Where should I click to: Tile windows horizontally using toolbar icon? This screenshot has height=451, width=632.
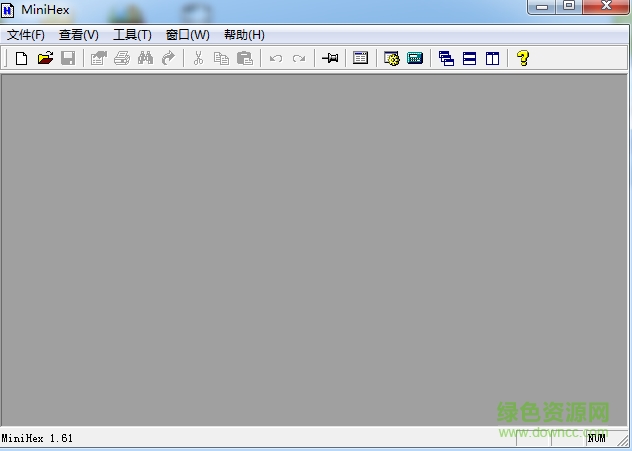469,59
